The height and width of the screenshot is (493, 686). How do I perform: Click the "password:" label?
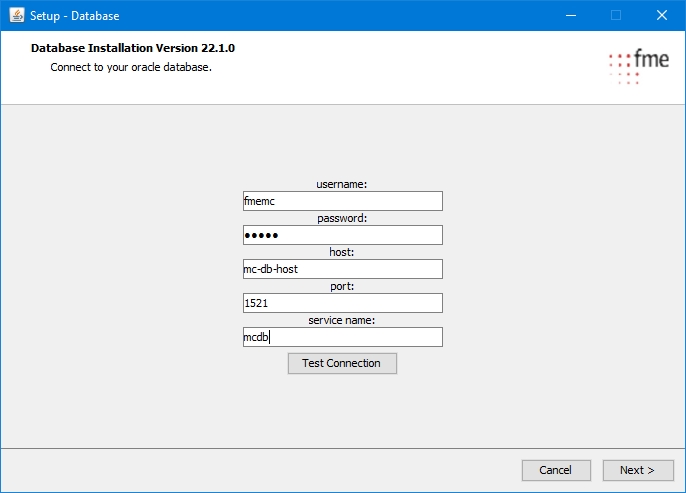tap(342, 218)
